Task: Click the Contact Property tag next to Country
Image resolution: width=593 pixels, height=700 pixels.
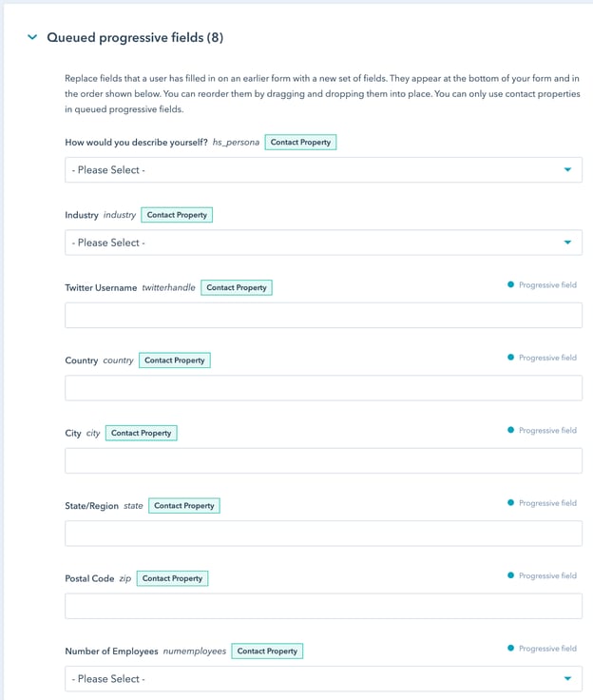Action: 175,360
